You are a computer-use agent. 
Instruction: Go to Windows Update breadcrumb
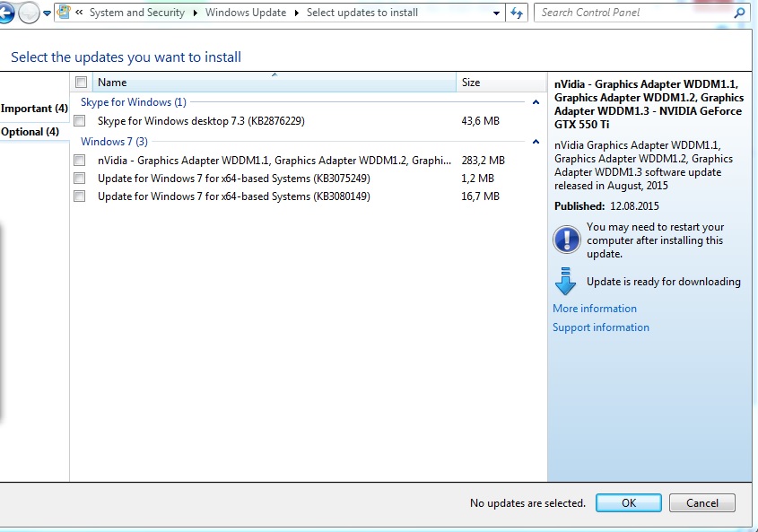click(x=246, y=13)
